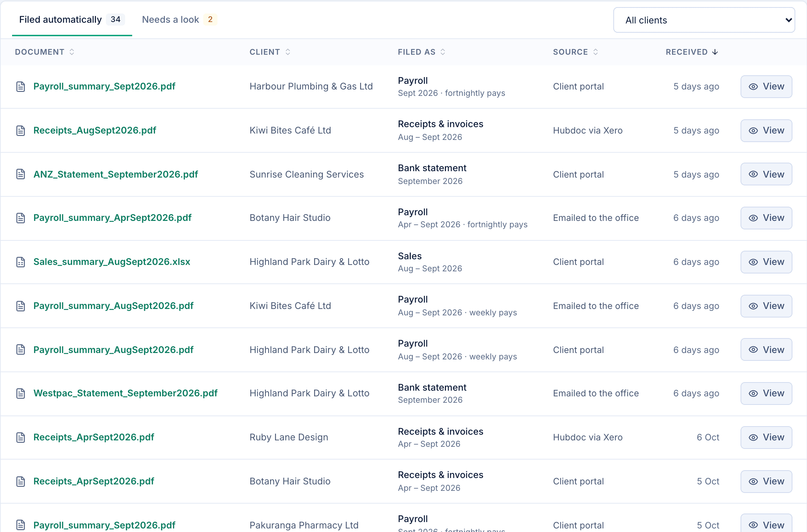Open Highland Park Dairy's Payroll_summary_AugSept2026.pdf link

113,350
